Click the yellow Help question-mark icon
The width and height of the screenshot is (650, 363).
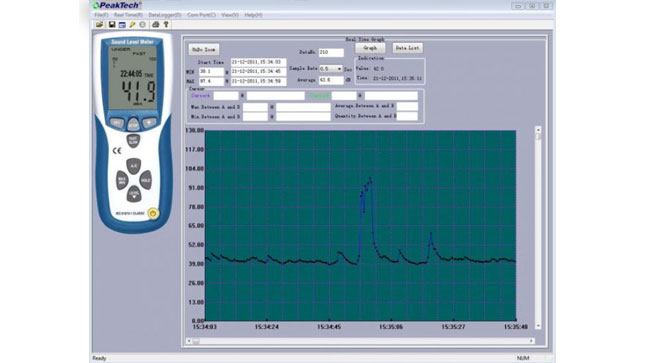point(166,25)
